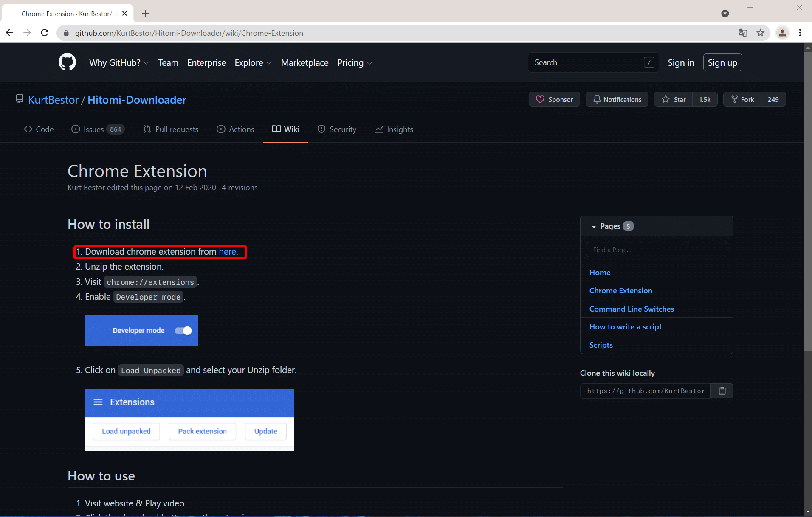Expand the Why GitHub? menu
Viewport: 812px width, 517px height.
pyautogui.click(x=119, y=63)
